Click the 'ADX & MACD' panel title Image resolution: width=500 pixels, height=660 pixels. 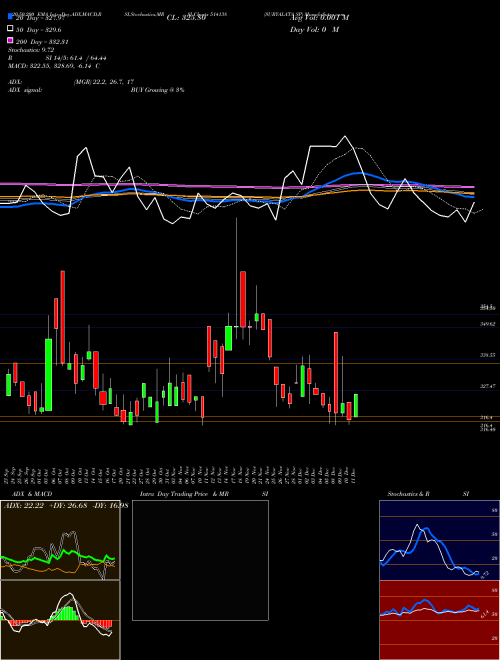coord(32,494)
